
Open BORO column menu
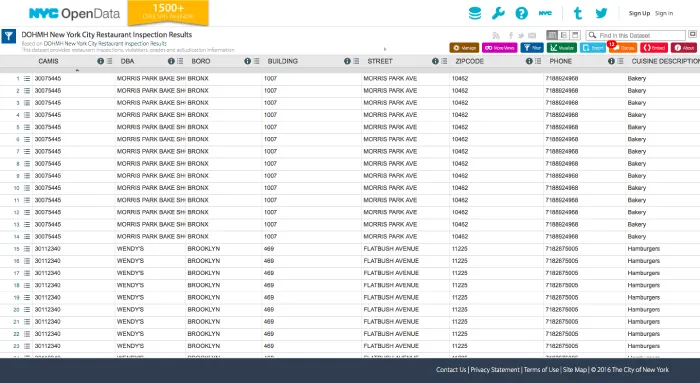pyautogui.click(x=256, y=61)
